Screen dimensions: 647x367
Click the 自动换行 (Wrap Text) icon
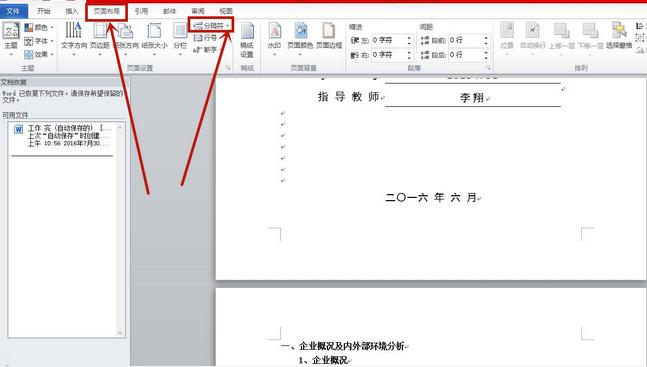pyautogui.click(x=533, y=31)
